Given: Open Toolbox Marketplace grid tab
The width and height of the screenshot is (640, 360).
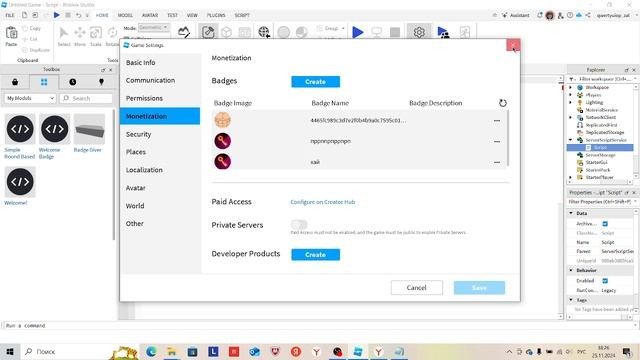Looking at the screenshot, I should click(44, 82).
